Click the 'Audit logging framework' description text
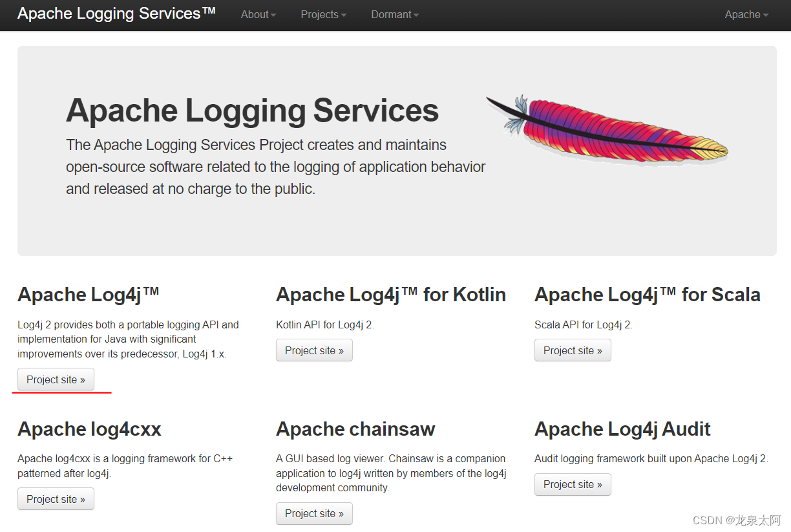 point(651,458)
